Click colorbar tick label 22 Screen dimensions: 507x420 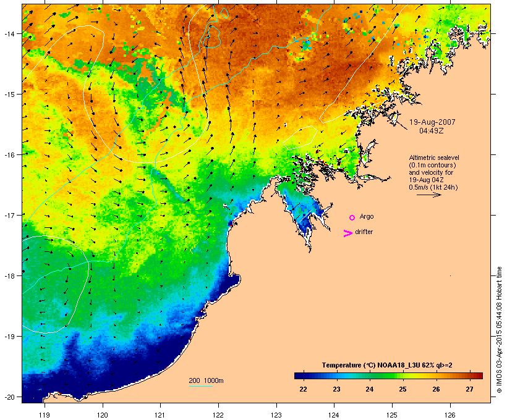[x=303, y=389]
